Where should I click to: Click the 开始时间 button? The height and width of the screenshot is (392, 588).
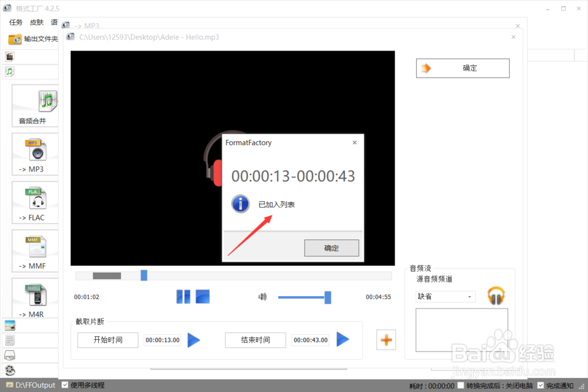(108, 340)
